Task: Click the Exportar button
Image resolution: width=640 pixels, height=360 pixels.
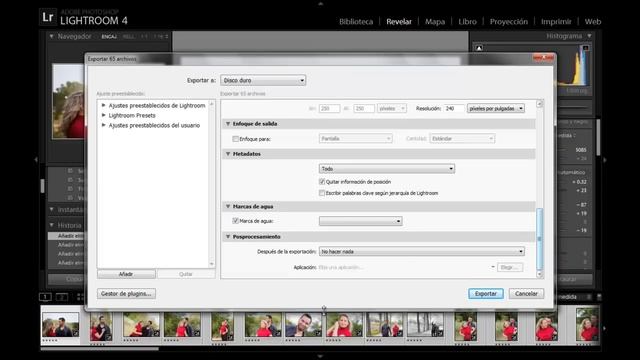Action: click(x=486, y=293)
